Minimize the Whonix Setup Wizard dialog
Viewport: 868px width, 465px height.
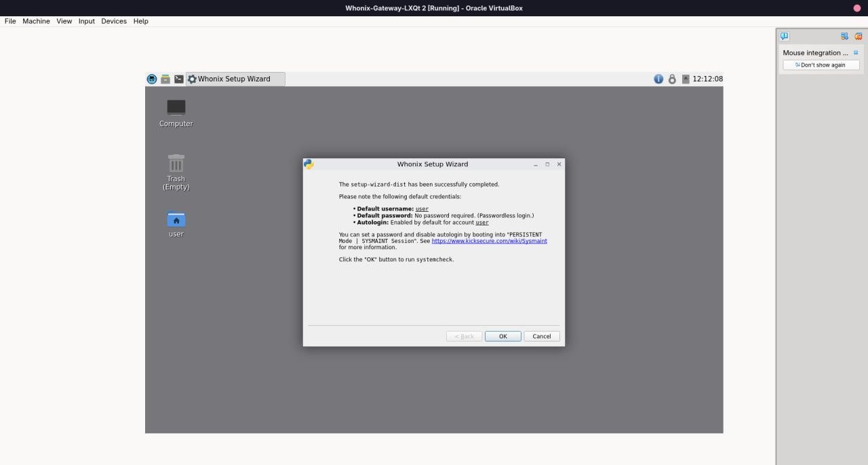pos(536,164)
